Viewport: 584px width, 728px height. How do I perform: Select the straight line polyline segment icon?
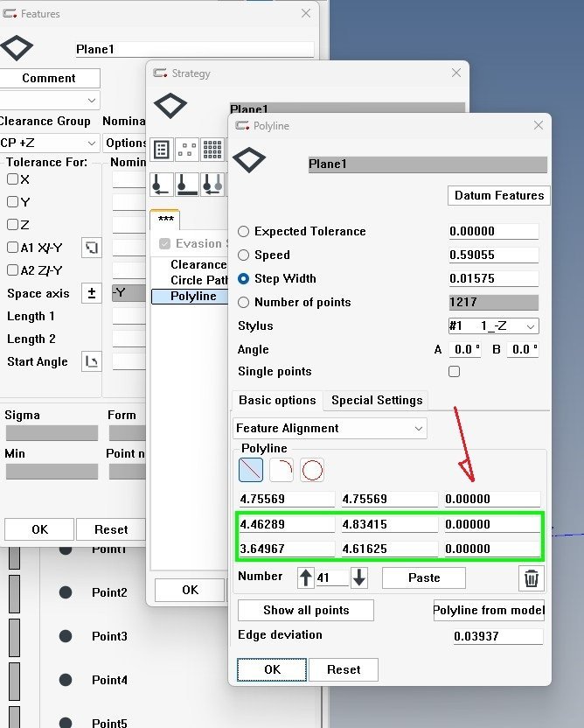point(252,470)
